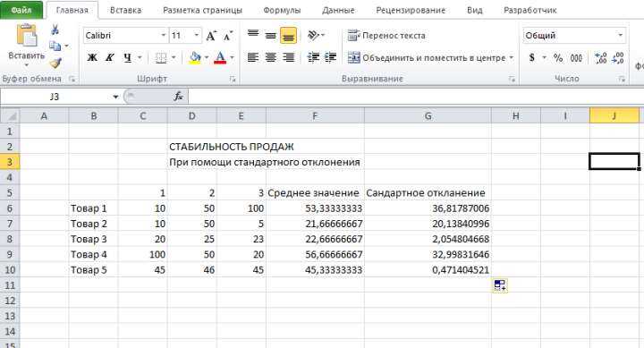Click the Auto Fill Options icon

click(500, 285)
